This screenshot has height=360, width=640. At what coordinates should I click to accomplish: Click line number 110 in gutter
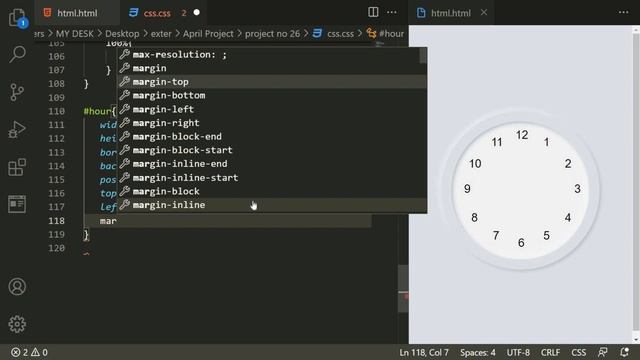pyautogui.click(x=56, y=111)
